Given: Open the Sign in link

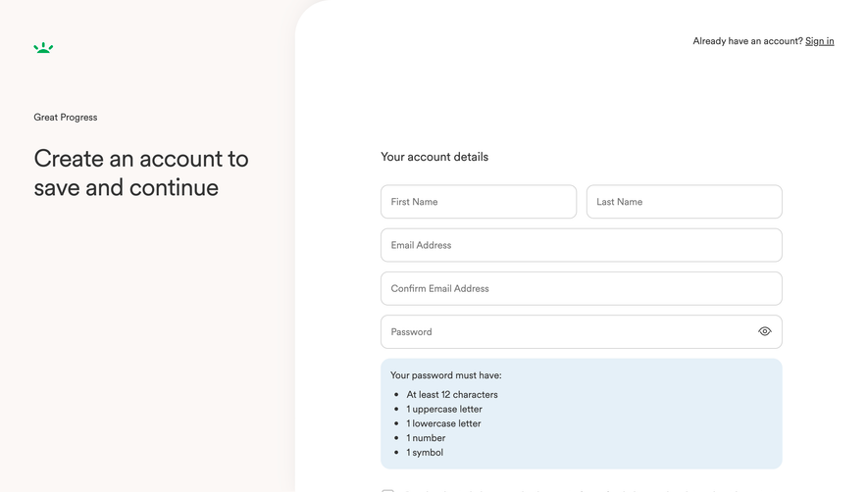Looking at the screenshot, I should coord(819,41).
